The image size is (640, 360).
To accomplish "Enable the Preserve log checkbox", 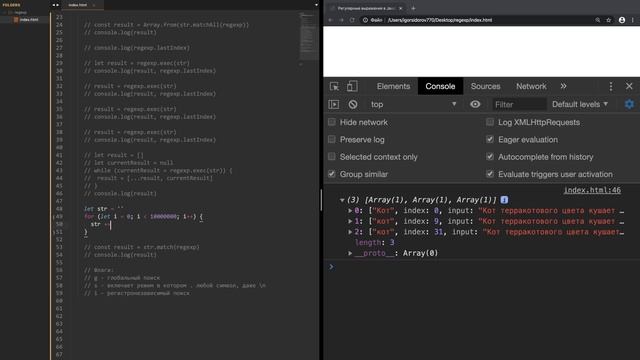I will coord(332,139).
